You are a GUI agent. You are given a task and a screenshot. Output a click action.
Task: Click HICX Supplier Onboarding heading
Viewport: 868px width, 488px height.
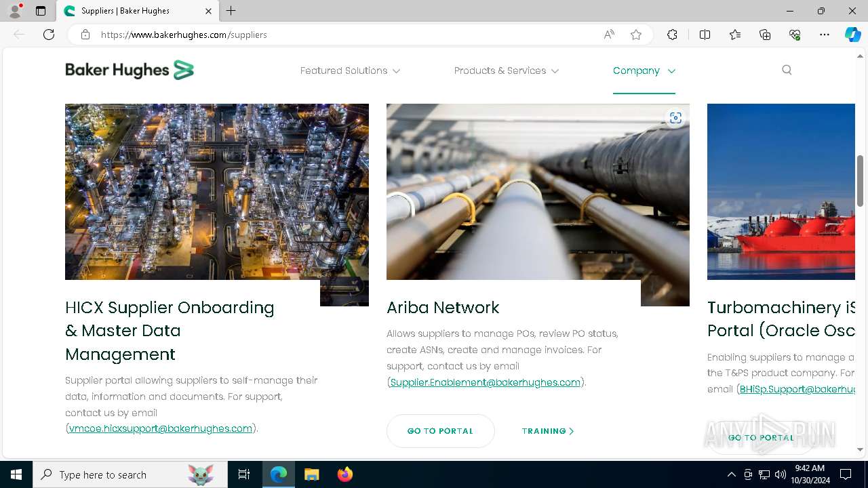(x=170, y=331)
